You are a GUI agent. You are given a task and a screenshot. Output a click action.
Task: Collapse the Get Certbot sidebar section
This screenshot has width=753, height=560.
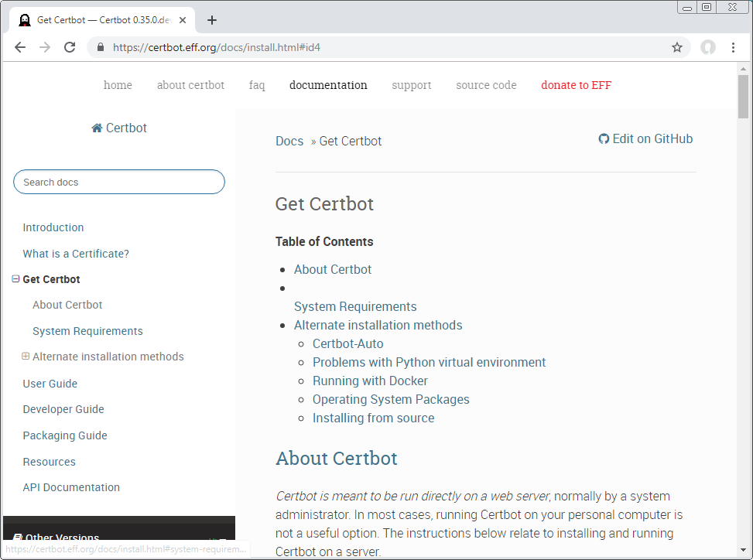pyautogui.click(x=15, y=278)
